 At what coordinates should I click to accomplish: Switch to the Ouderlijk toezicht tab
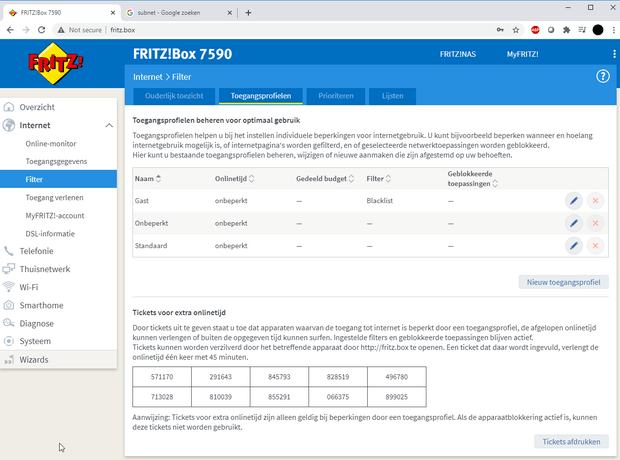pyautogui.click(x=174, y=96)
